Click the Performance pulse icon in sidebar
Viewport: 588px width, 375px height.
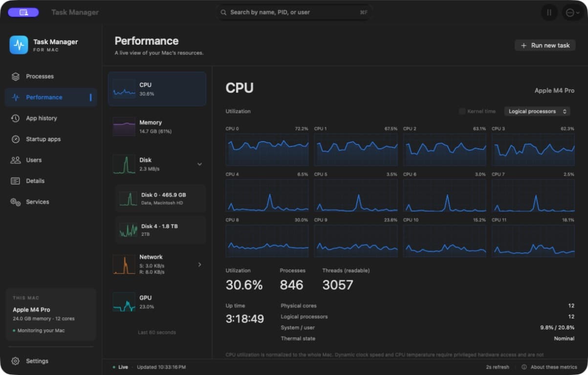(x=16, y=97)
